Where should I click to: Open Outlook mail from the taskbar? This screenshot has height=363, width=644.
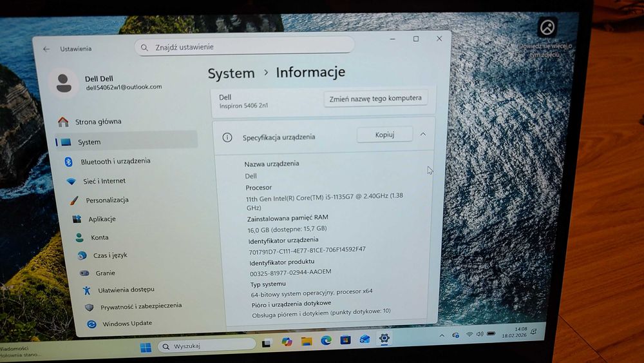[x=365, y=339]
